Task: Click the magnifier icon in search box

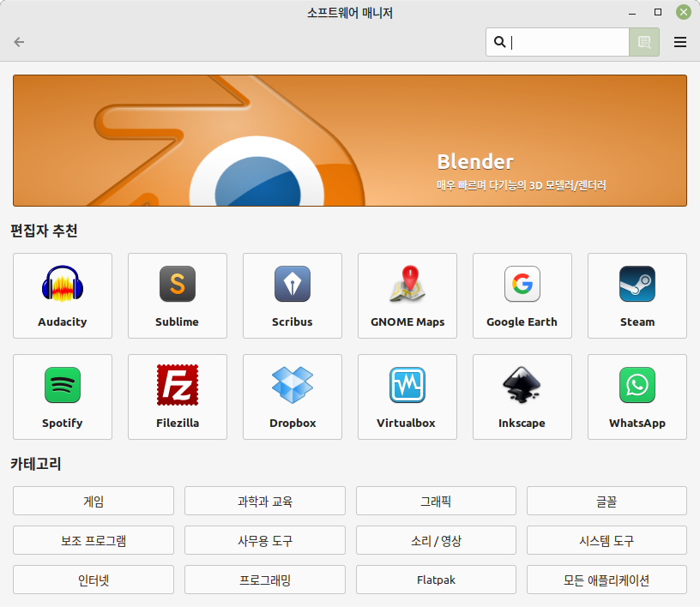Action: pos(499,42)
